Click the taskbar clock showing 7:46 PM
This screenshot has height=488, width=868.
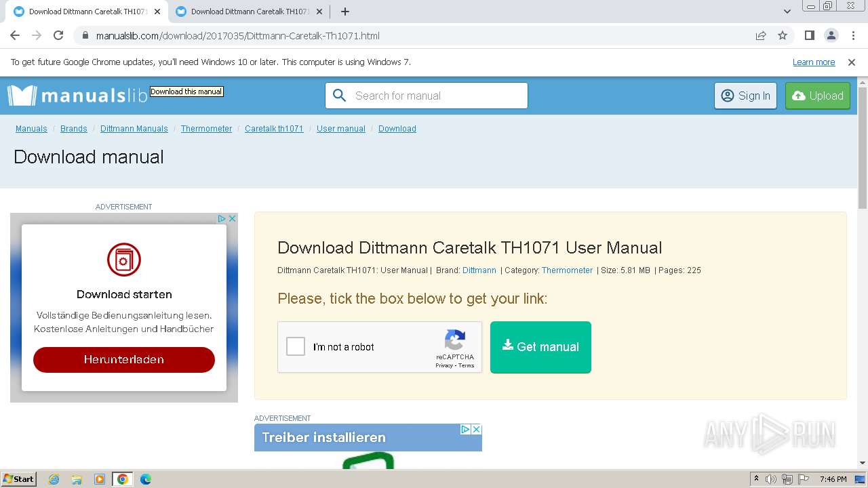point(833,479)
